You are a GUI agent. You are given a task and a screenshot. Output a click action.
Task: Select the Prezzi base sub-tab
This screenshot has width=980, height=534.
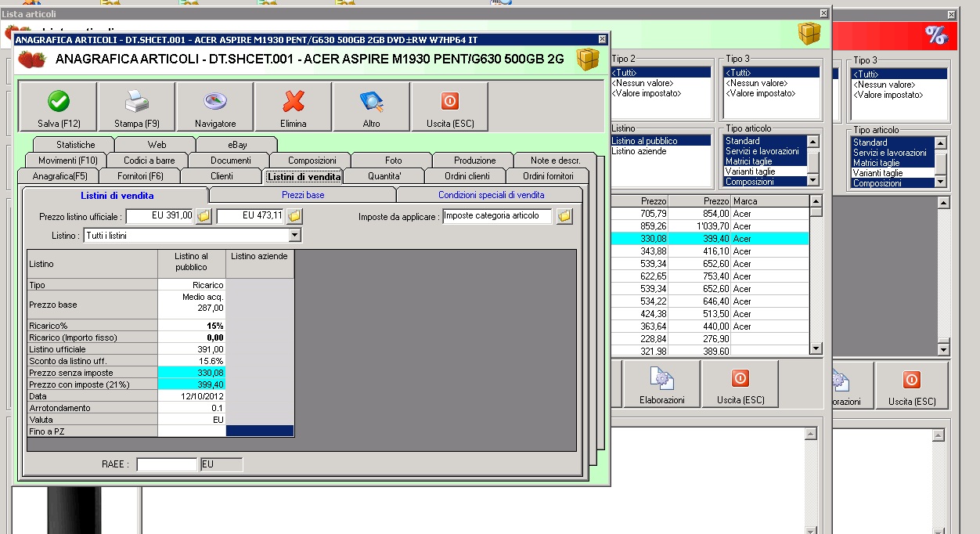(x=303, y=195)
